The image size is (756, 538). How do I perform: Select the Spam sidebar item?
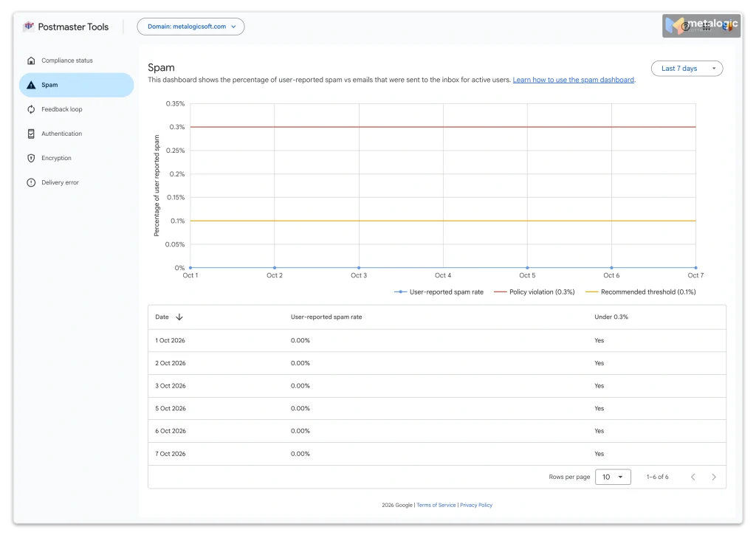tap(77, 85)
